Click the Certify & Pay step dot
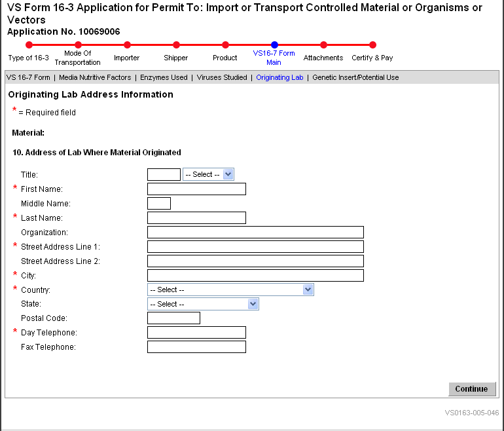The width and height of the screenshot is (504, 431). (372, 45)
